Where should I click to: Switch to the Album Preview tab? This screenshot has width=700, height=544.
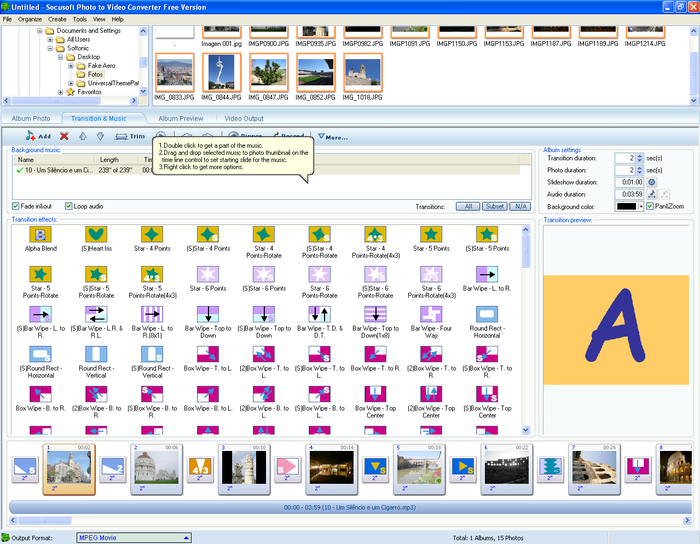pos(180,118)
